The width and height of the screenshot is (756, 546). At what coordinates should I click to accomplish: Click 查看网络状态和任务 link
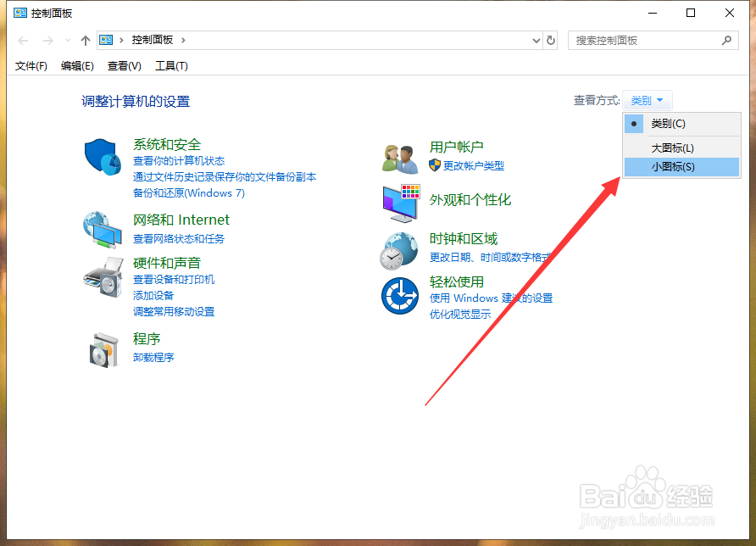click(x=179, y=239)
